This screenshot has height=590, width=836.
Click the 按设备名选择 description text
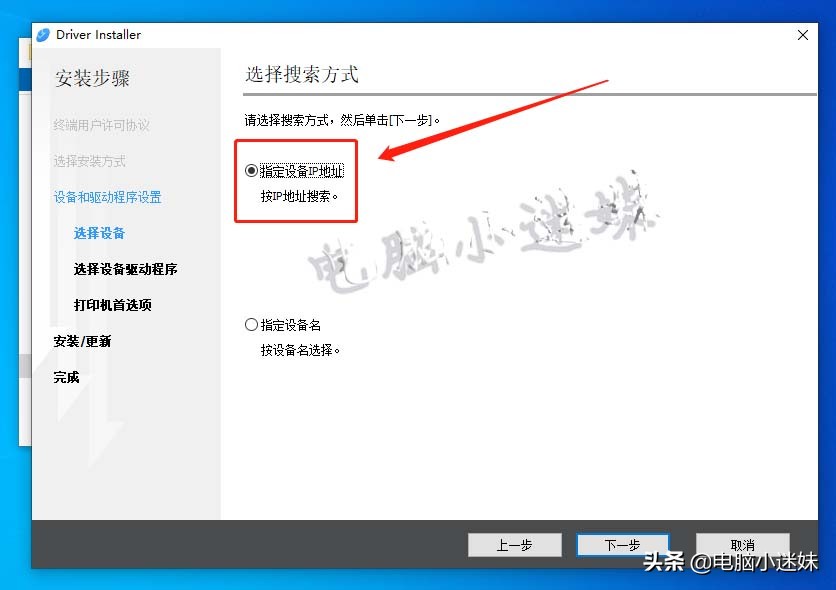302,347
